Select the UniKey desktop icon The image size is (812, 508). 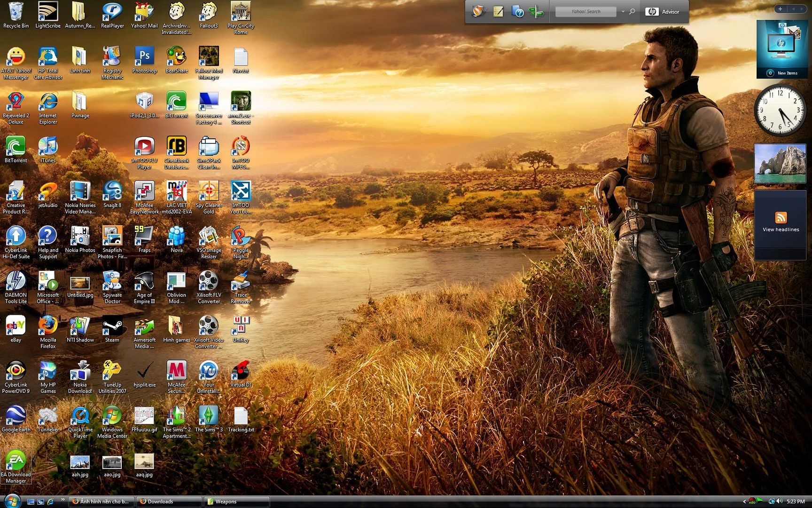pos(241,329)
